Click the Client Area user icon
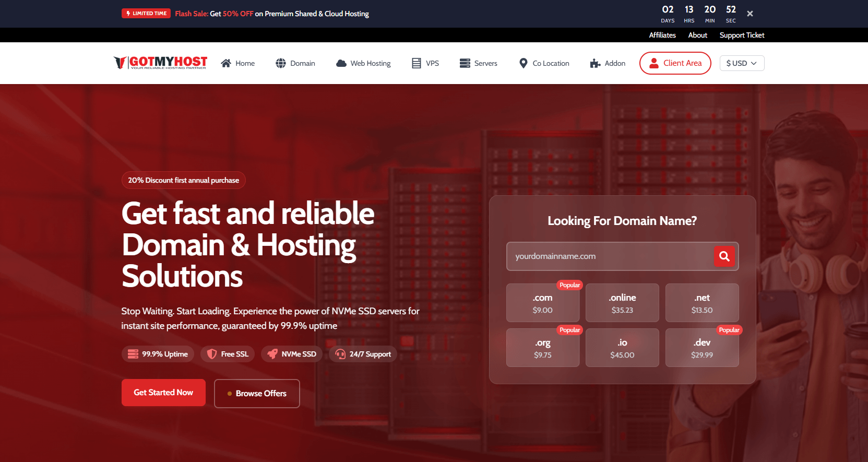The image size is (868, 462). (x=654, y=63)
